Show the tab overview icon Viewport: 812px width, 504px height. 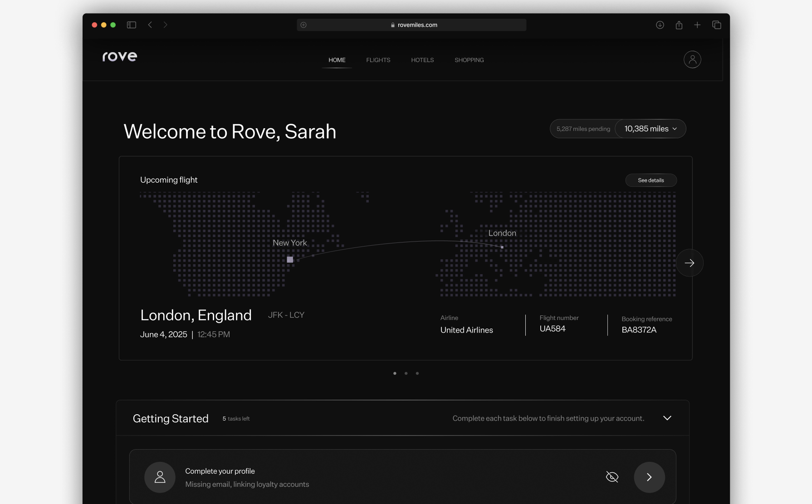click(x=717, y=25)
